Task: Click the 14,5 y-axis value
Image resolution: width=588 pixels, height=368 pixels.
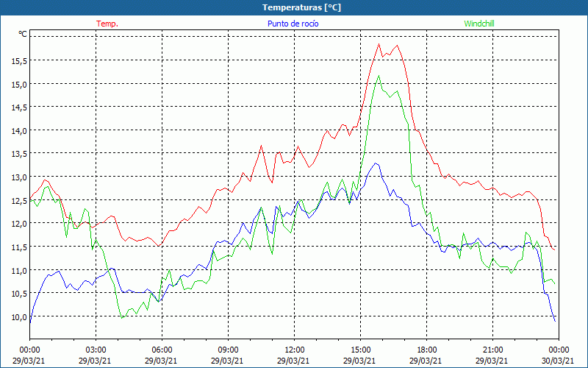Action: tap(19, 107)
